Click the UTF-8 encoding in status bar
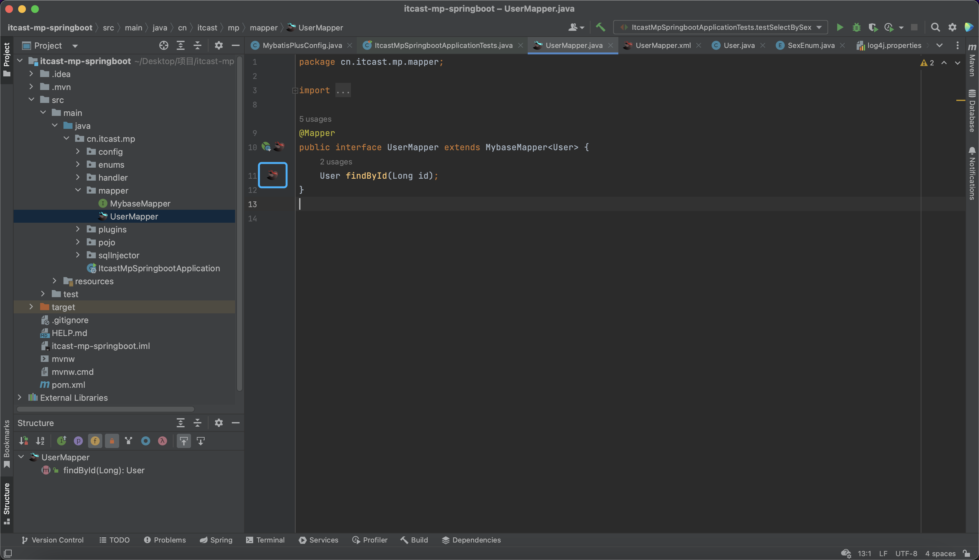The height and width of the screenshot is (560, 979). (x=906, y=554)
